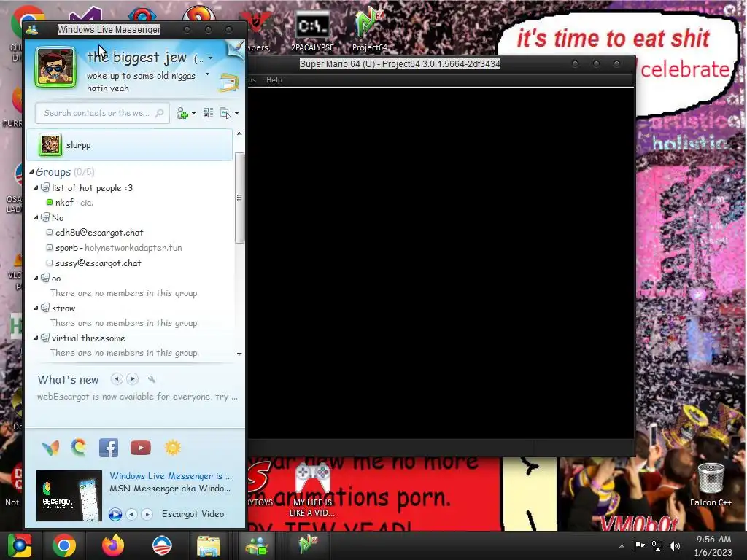Image resolution: width=747 pixels, height=560 pixels.
Task: Open the Show menu dropdown arrow
Action: coord(237,113)
